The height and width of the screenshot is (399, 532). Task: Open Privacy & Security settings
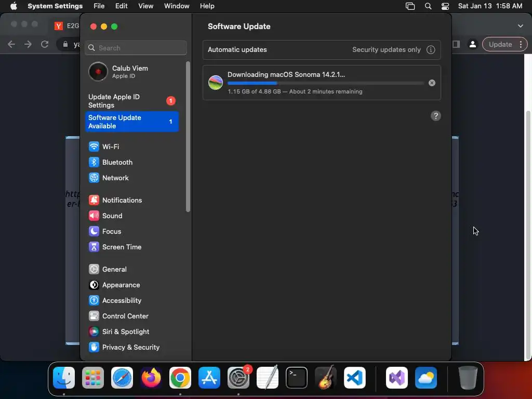pos(131,348)
